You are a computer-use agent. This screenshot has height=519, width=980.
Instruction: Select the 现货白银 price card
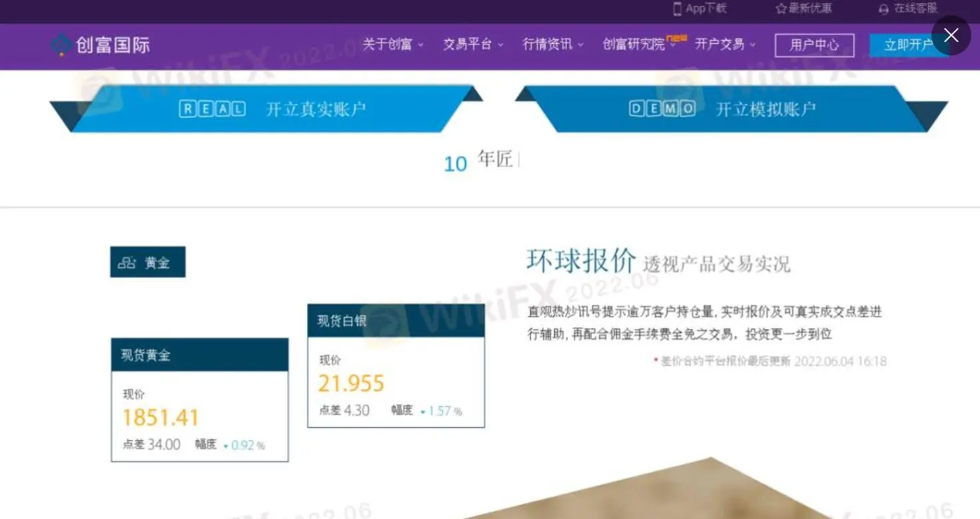click(396, 366)
